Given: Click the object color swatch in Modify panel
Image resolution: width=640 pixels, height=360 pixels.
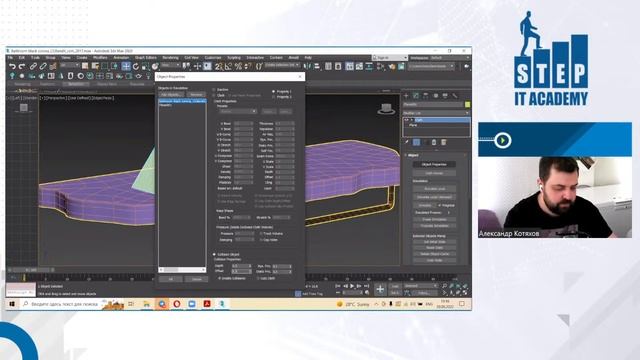Looking at the screenshot, I should pos(467,104).
